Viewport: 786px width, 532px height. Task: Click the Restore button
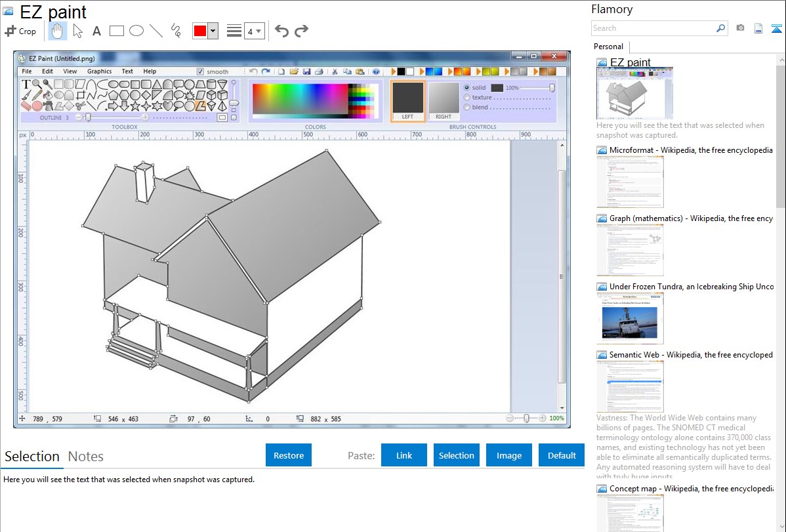pos(289,455)
